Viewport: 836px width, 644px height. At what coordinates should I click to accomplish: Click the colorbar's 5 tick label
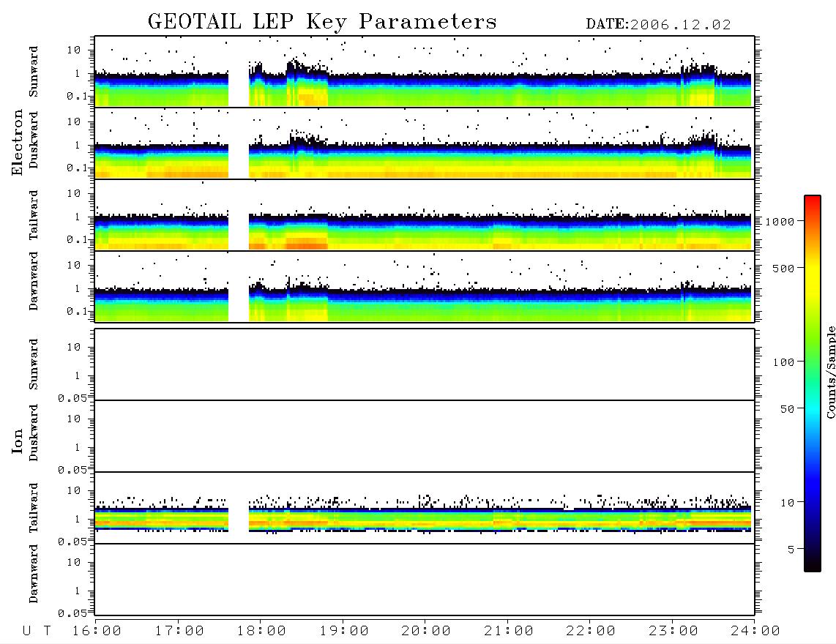791,550
